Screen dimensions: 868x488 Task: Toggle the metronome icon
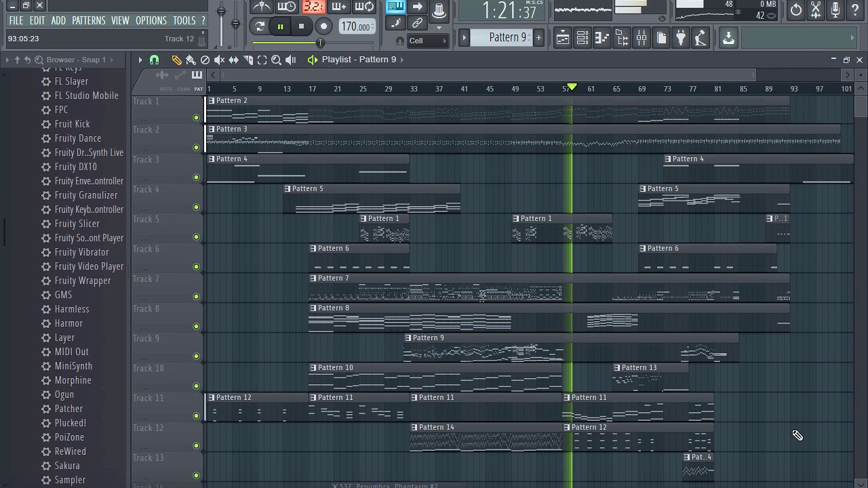click(x=262, y=7)
